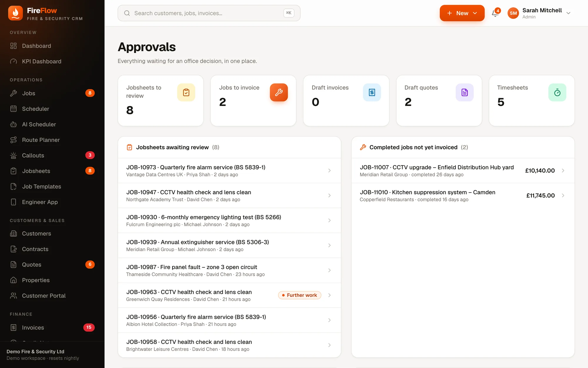Focus the search customers, jobs, invoices field
Viewport: 588px width, 368px height.
point(209,13)
